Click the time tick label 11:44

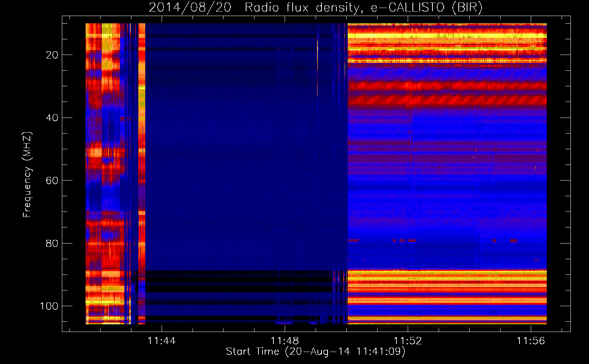tap(162, 341)
